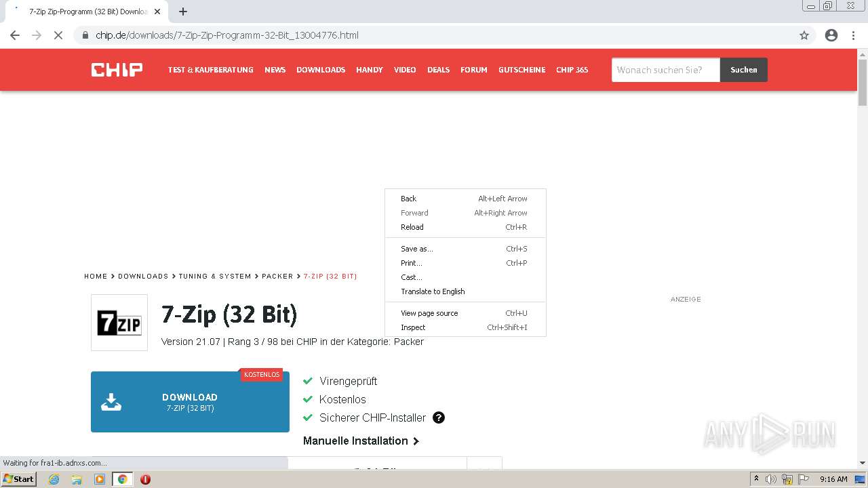
Task: Bookmark this page with star icon
Action: [804, 35]
